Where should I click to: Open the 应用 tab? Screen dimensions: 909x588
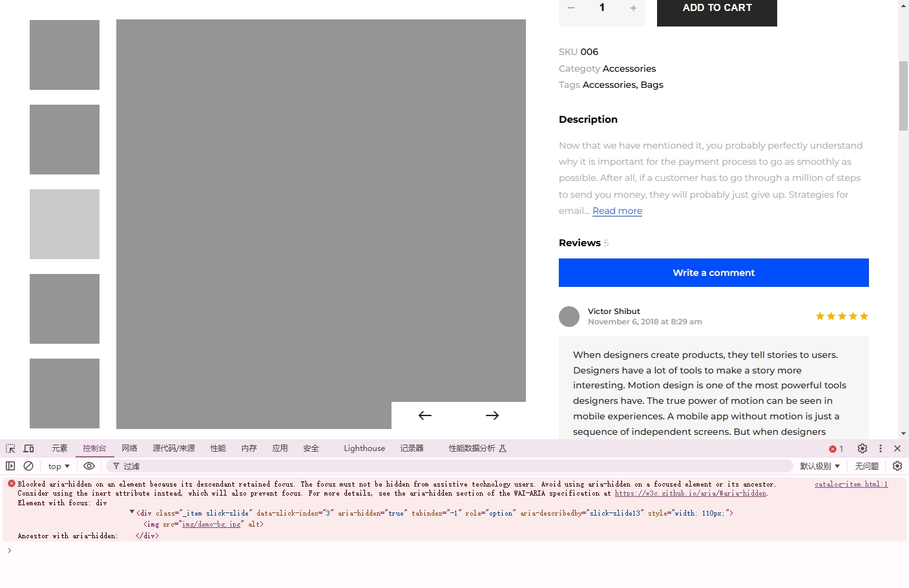click(280, 448)
